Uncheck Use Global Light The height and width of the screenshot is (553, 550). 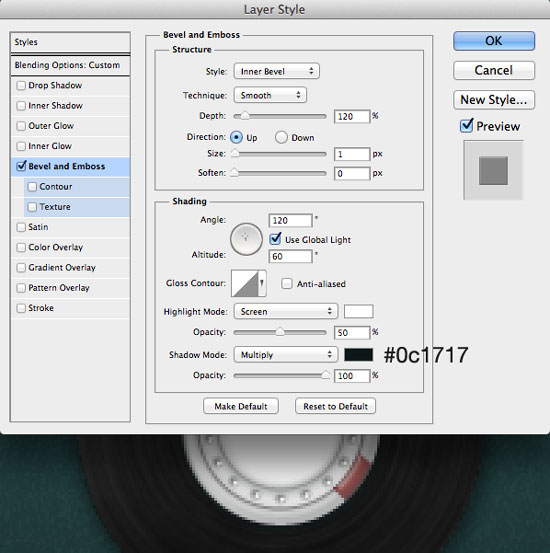click(275, 239)
